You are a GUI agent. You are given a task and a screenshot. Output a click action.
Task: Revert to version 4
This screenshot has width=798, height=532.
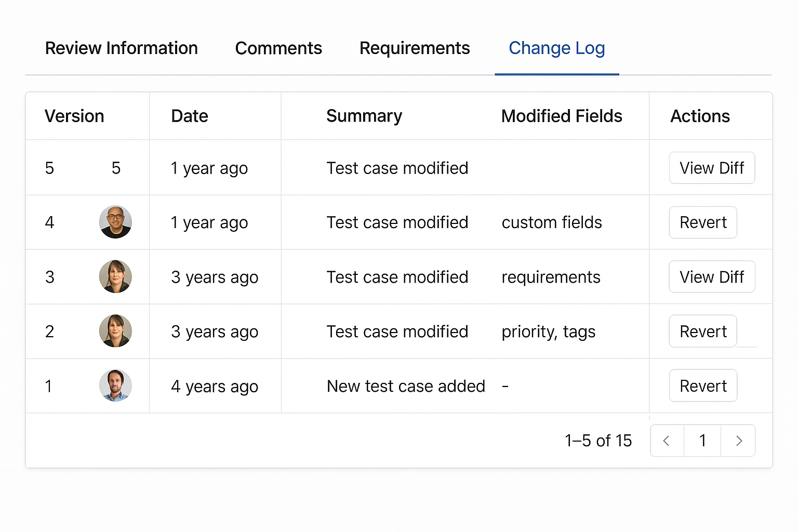coord(703,222)
